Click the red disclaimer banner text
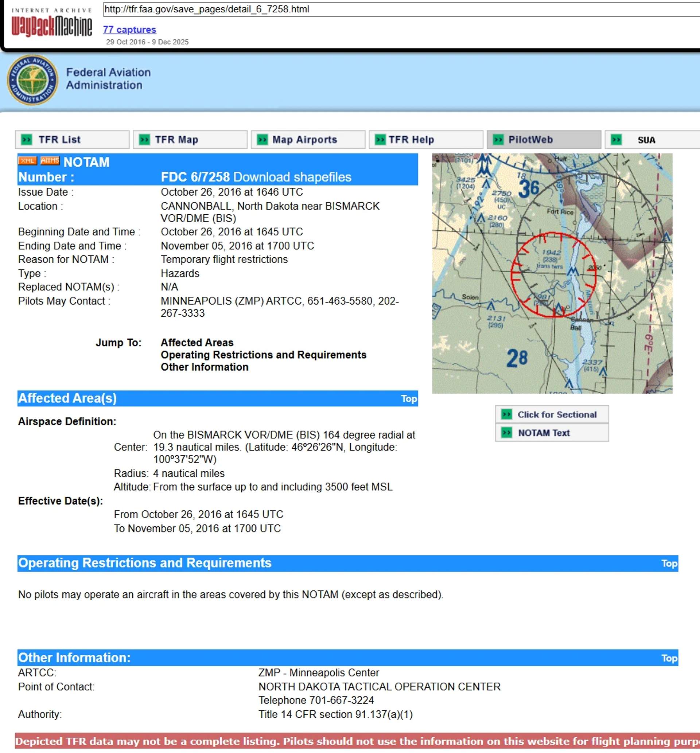Screen dimensions: 700x753 click(x=358, y=741)
